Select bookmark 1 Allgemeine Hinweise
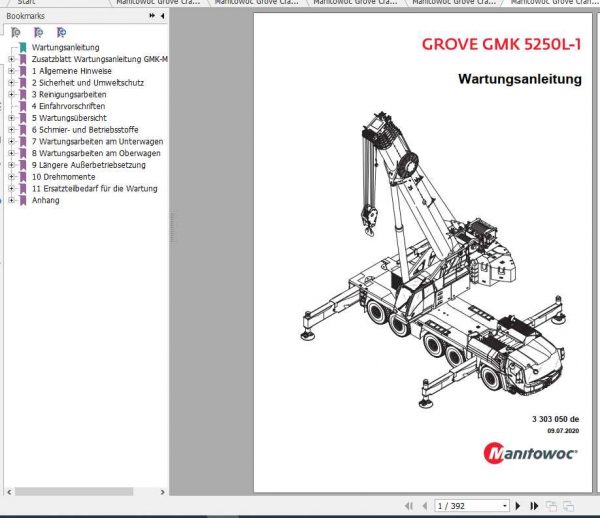This screenshot has height=518, width=600. [72, 71]
